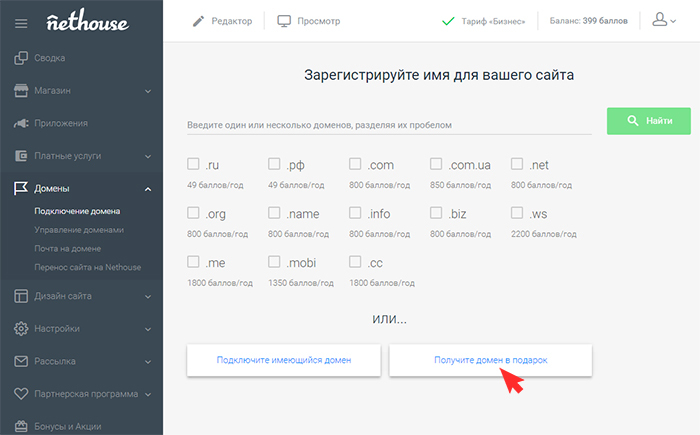Open Управление доменами submenu item
The height and width of the screenshot is (435, 700).
[81, 230]
